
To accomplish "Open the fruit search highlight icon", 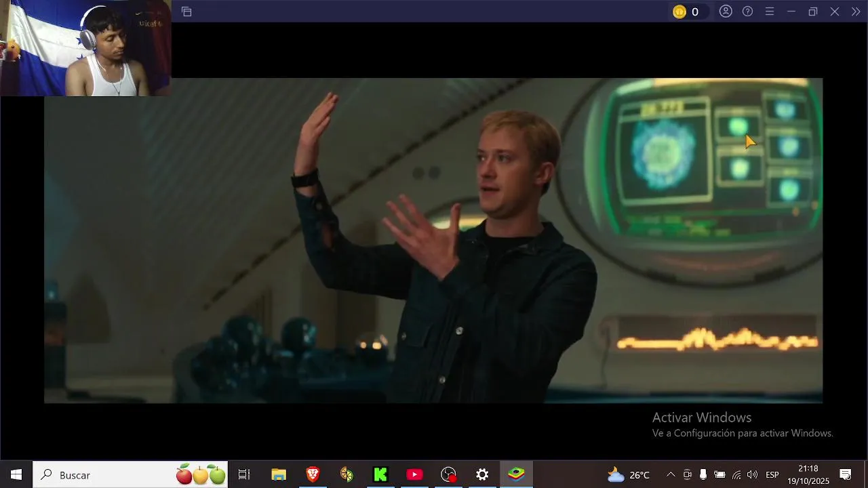I will (x=201, y=474).
